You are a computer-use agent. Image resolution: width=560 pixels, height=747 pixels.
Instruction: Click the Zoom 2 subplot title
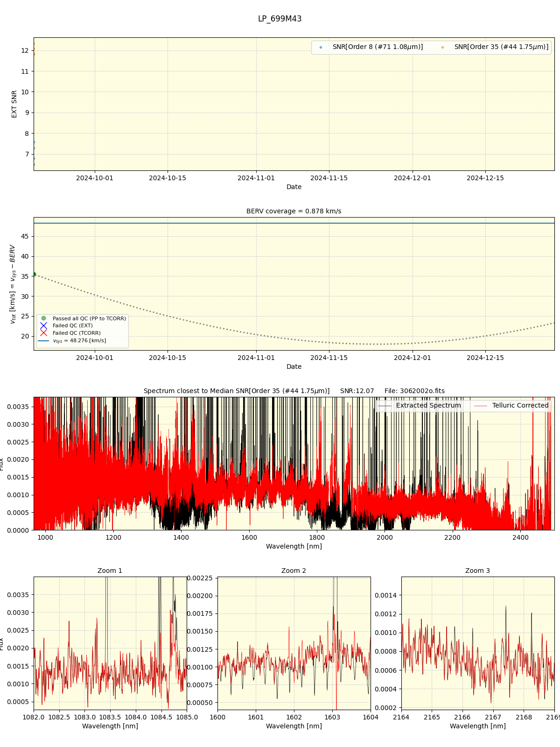(x=294, y=571)
